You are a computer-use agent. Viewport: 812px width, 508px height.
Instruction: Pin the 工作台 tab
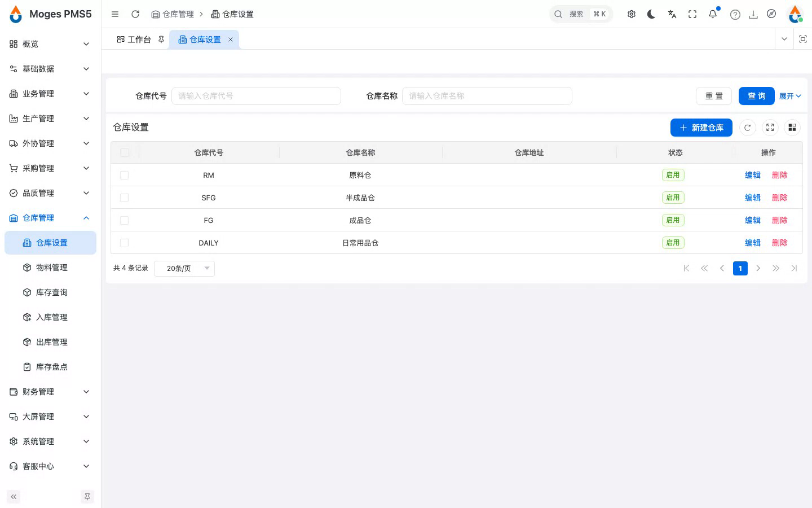coord(161,40)
